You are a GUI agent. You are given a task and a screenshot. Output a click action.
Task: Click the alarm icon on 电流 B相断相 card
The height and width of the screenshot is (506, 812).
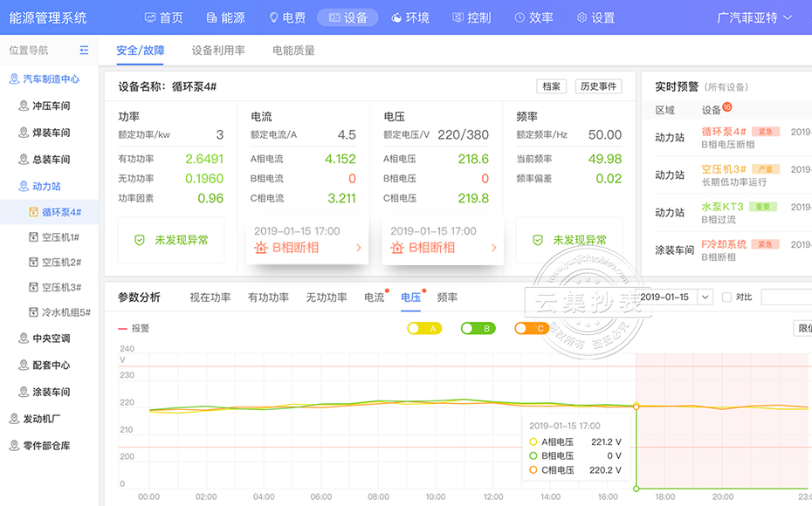click(260, 248)
